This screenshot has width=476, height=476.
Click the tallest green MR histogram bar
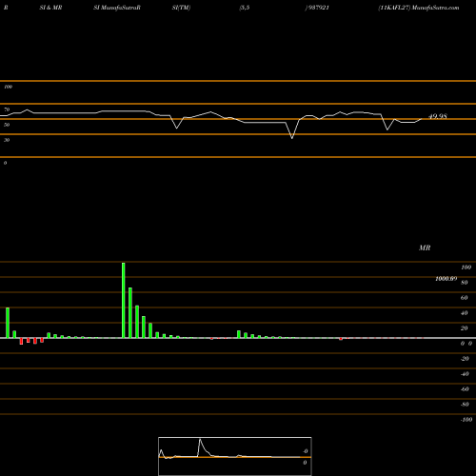point(124,300)
